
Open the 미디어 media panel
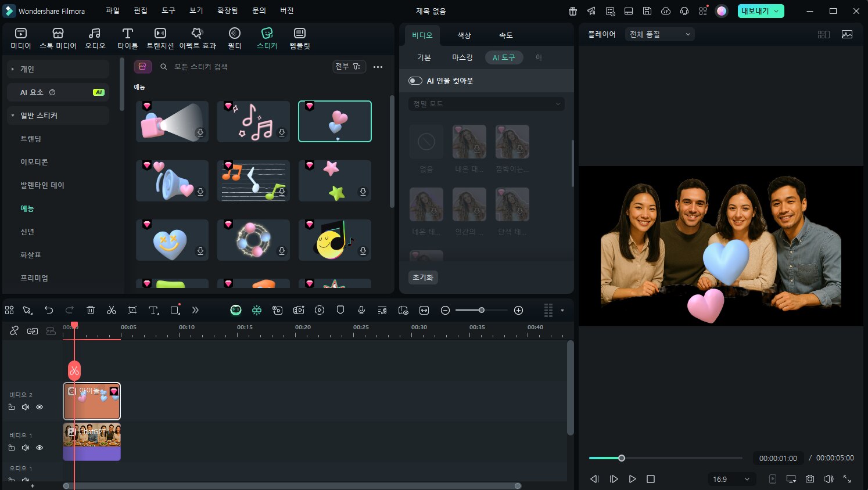tap(21, 38)
